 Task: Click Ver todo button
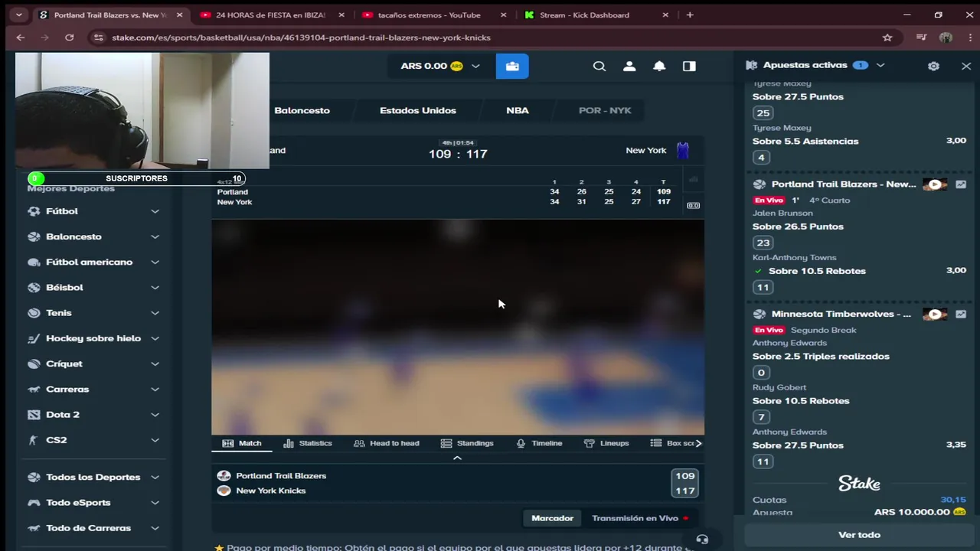859,535
